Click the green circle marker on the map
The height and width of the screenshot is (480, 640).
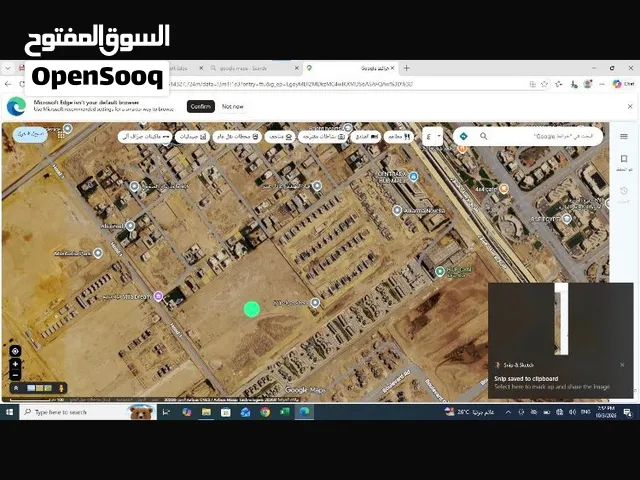click(252, 309)
